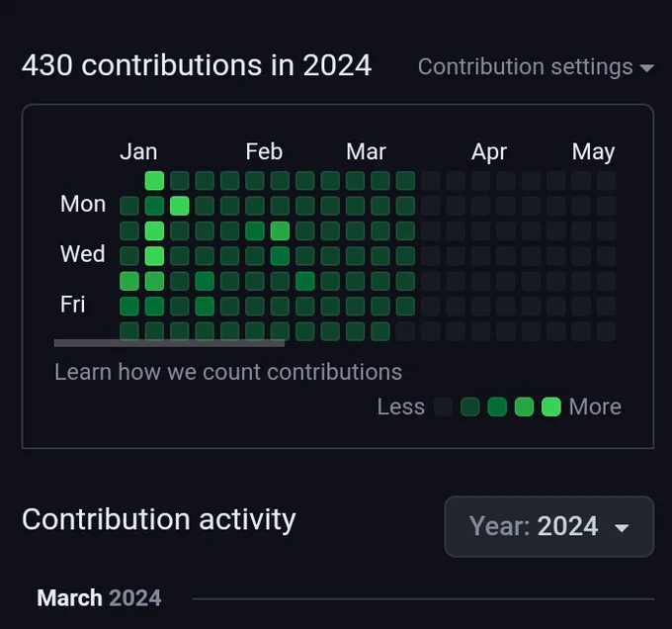Image resolution: width=672 pixels, height=629 pixels.
Task: Select the bright green Tuesday square in January
Action: click(x=154, y=230)
